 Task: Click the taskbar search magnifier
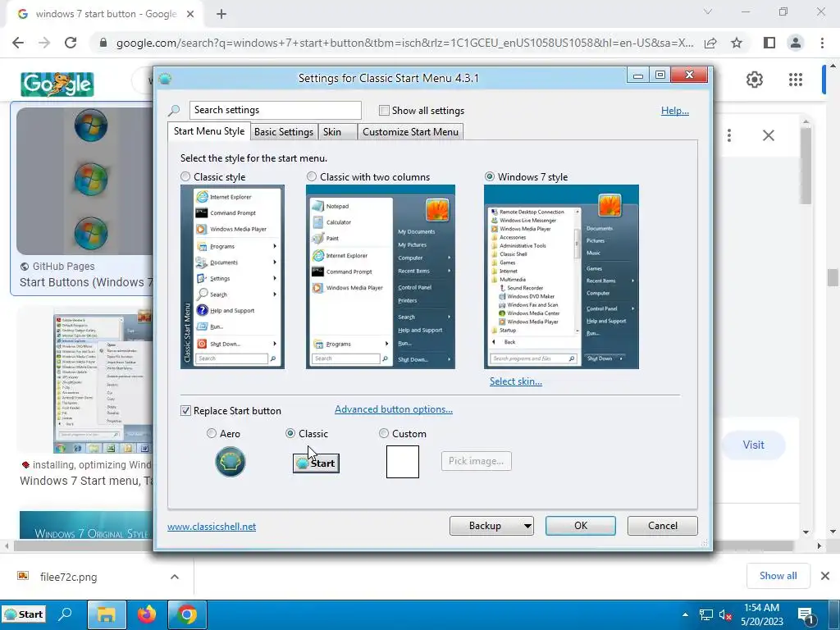coord(66,614)
